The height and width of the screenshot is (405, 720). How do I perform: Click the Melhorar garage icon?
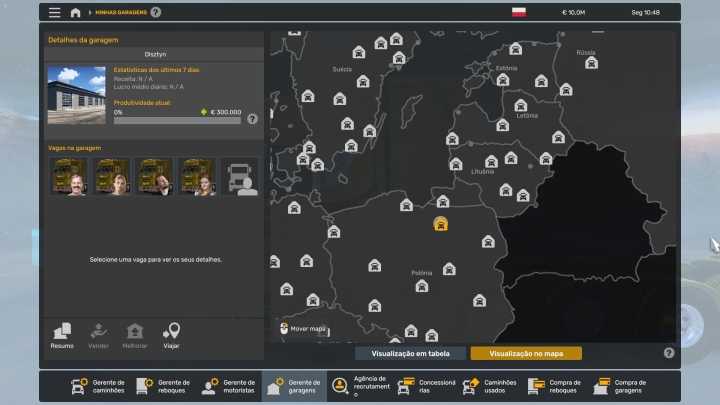135,336
